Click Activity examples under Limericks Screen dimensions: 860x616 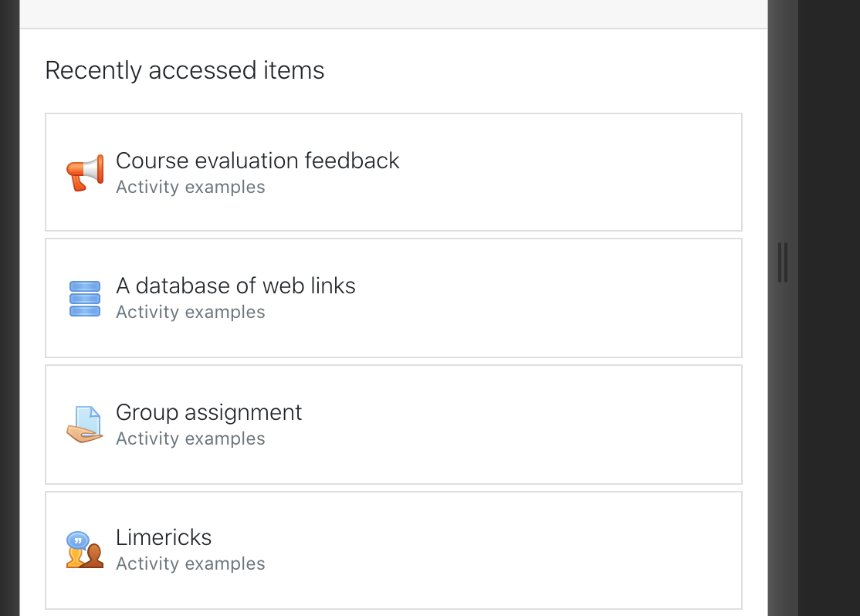click(191, 564)
